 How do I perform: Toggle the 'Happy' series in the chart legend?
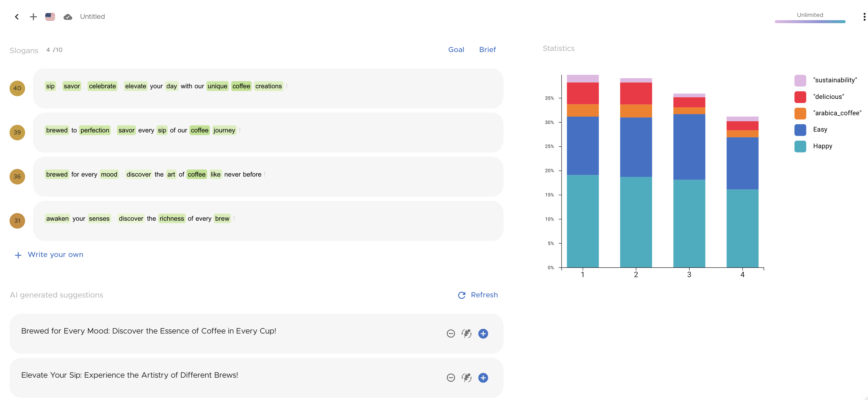tap(800, 146)
